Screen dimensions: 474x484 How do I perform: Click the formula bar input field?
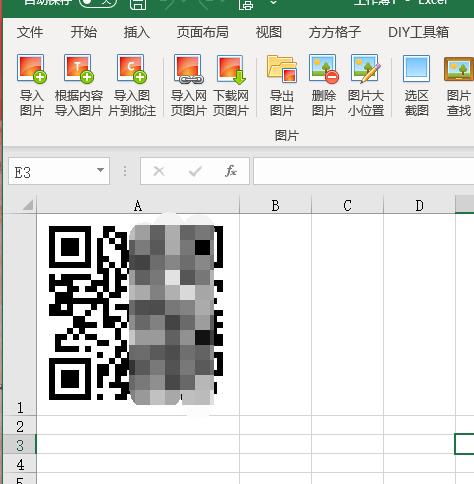364,171
